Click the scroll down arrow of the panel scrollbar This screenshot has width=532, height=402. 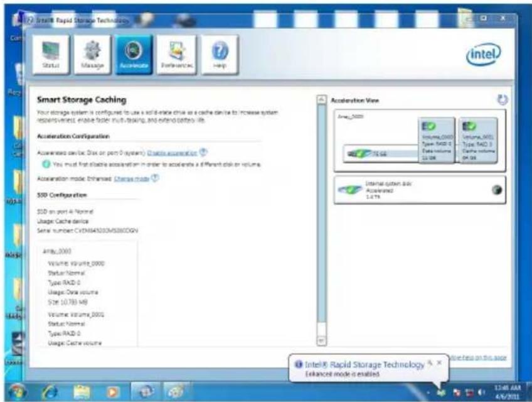[321, 340]
